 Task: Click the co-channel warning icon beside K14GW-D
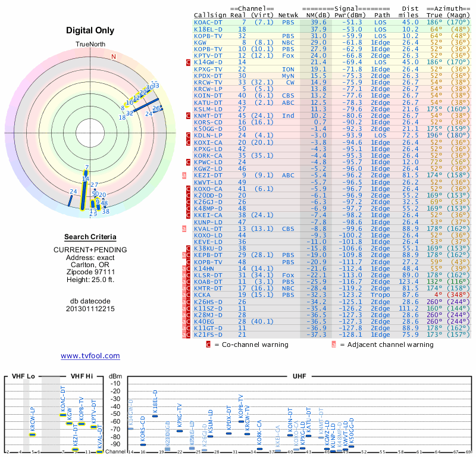click(189, 62)
